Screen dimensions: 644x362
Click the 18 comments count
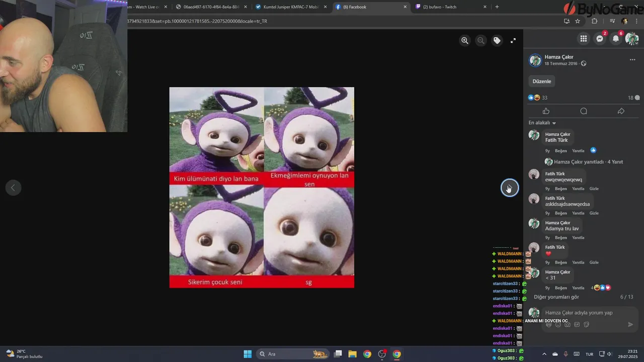633,98
